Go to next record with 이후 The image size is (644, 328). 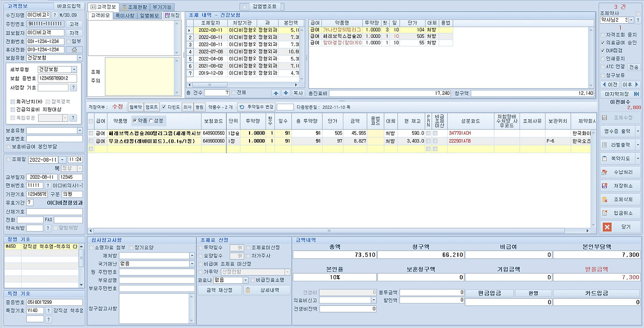(x=630, y=85)
